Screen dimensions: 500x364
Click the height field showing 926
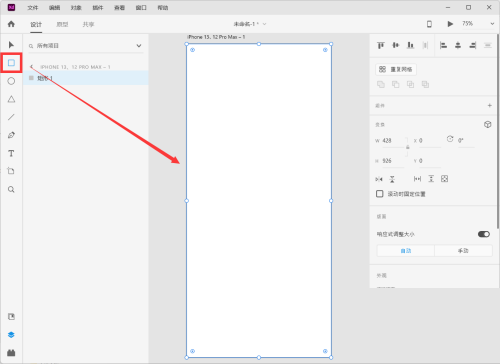(x=393, y=161)
